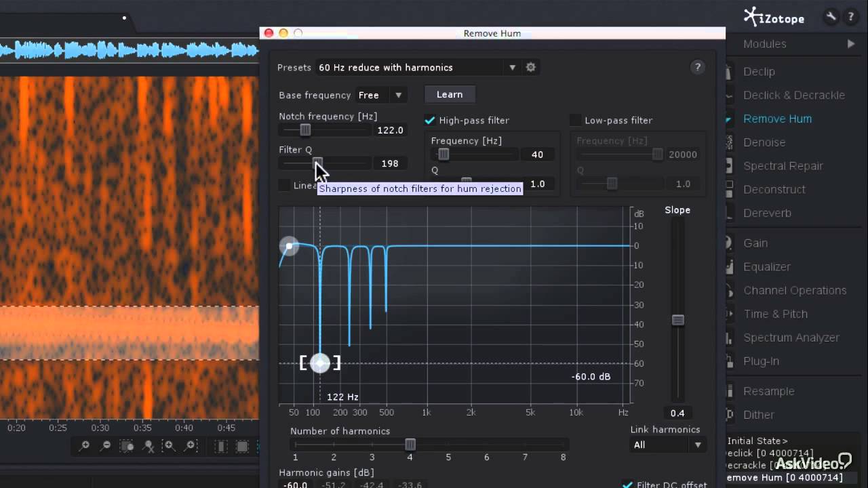Viewport: 868px width, 488px height.
Task: Select the time-frequency selection tool icon
Action: (x=242, y=446)
